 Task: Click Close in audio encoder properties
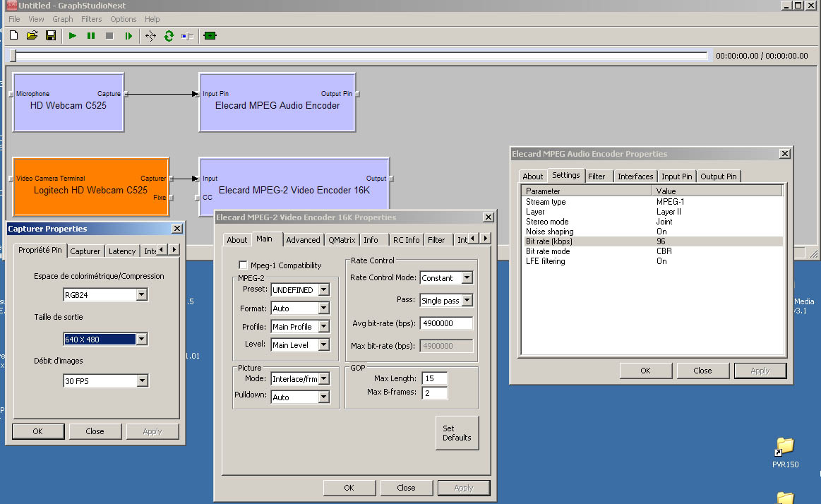(x=702, y=371)
